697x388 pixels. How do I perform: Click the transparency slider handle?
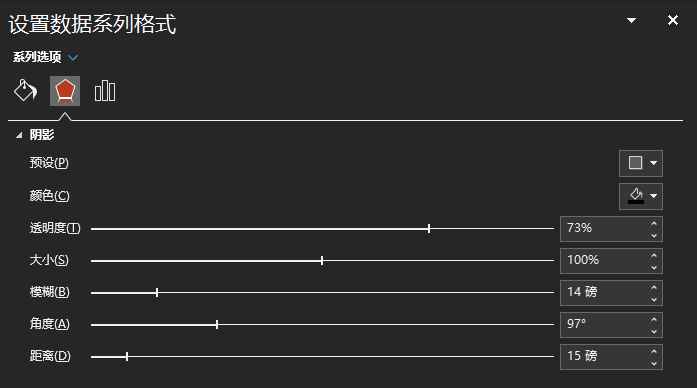pos(429,228)
